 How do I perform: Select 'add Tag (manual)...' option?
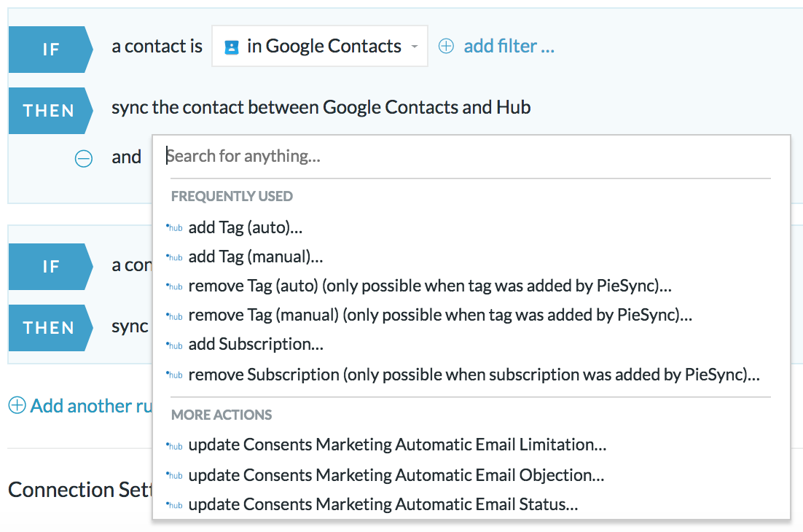[x=256, y=257]
